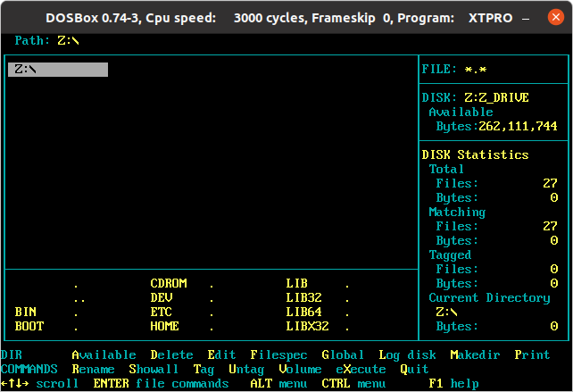Click the Total label in statistics
Viewport: 573px width, 392px height.
click(x=446, y=169)
